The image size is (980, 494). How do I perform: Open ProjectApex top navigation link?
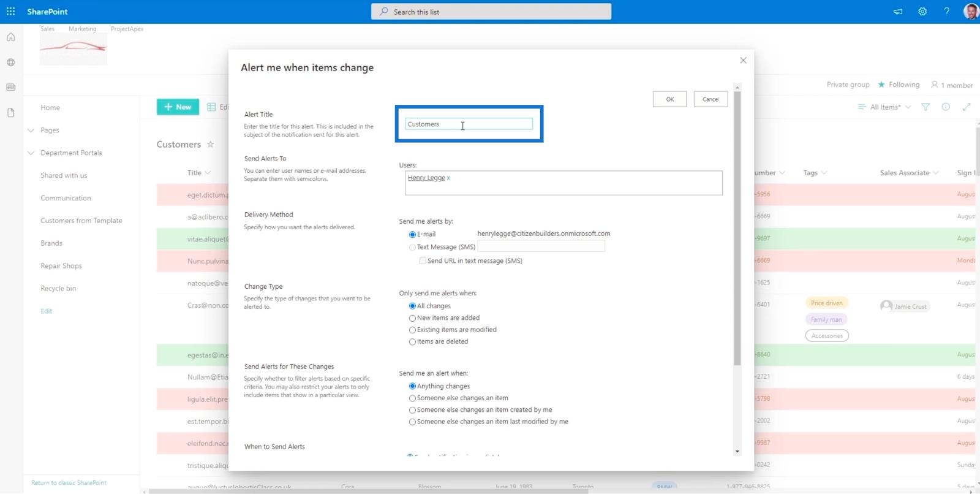point(127,29)
